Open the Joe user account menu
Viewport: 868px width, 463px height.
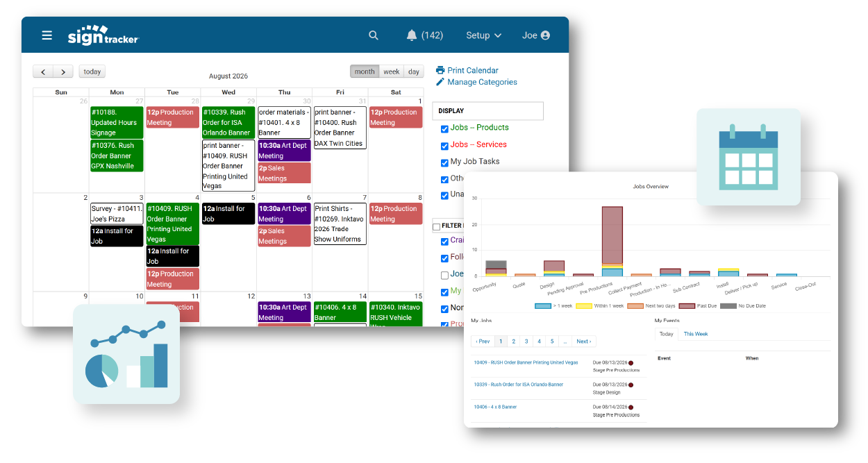pos(536,35)
